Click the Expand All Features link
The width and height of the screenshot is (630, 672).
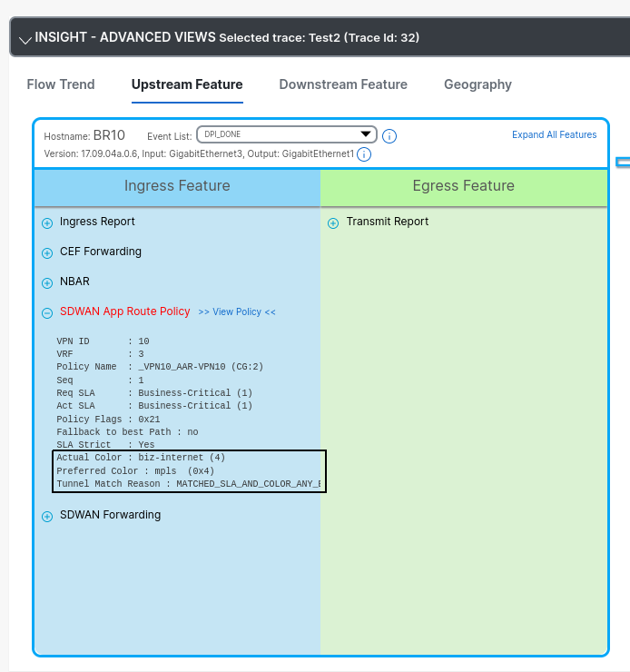click(x=554, y=134)
